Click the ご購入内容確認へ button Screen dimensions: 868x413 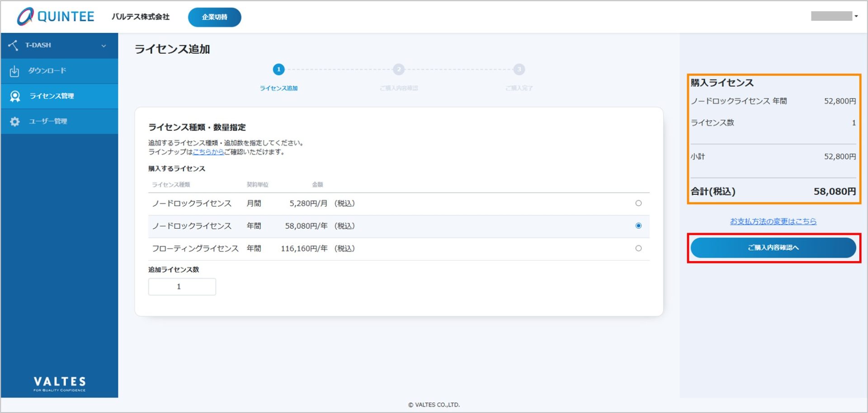coord(773,248)
